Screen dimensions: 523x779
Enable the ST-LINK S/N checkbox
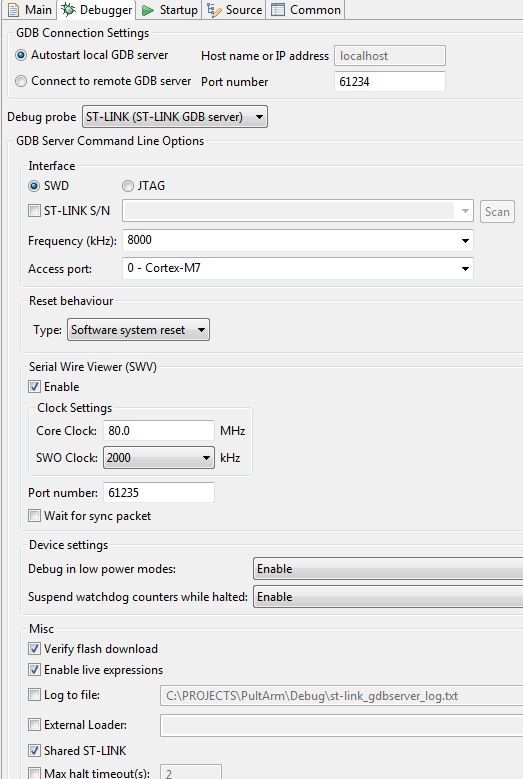tap(34, 211)
